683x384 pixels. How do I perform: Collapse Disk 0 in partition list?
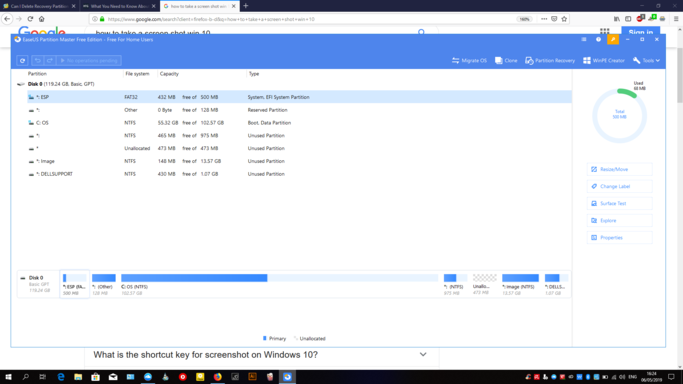[x=20, y=84]
